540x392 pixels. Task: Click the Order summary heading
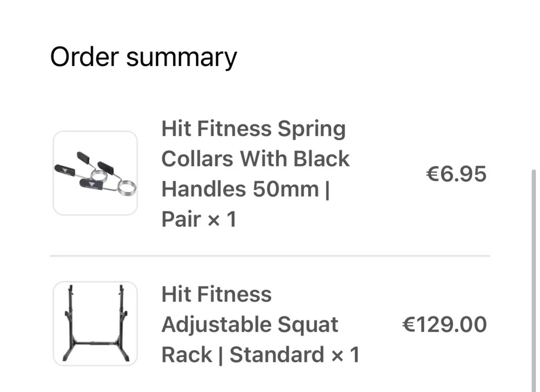[x=144, y=57]
